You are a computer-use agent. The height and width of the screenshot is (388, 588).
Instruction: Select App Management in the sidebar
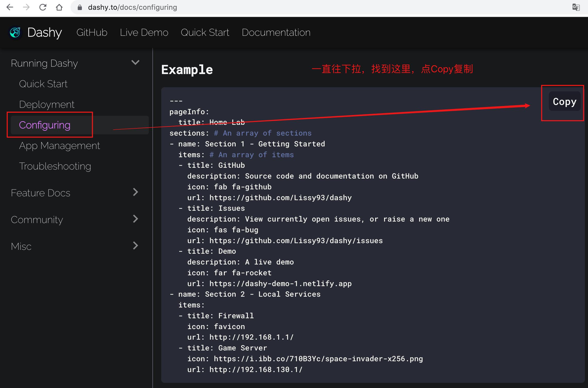coord(59,146)
